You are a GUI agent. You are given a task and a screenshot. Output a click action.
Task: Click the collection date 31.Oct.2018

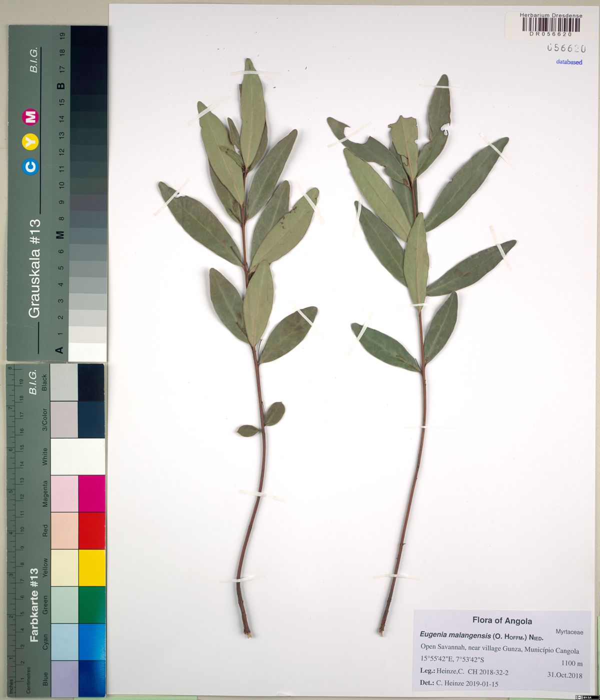[x=564, y=675]
